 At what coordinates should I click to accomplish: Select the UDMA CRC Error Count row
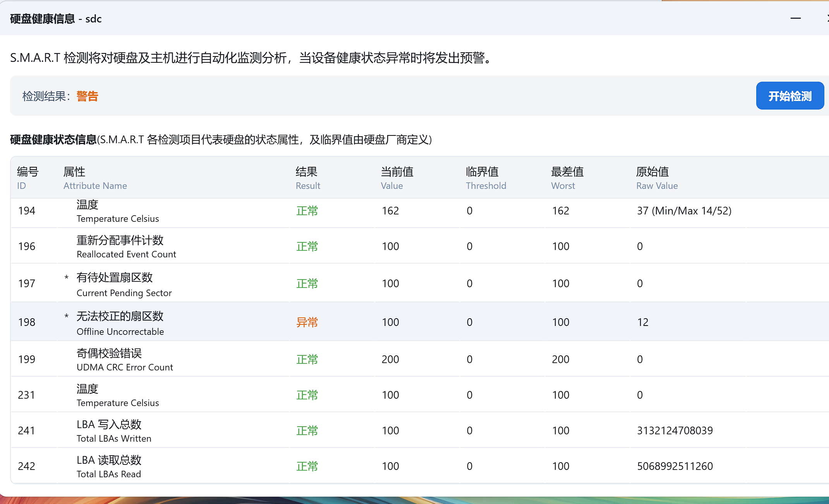pos(125,360)
